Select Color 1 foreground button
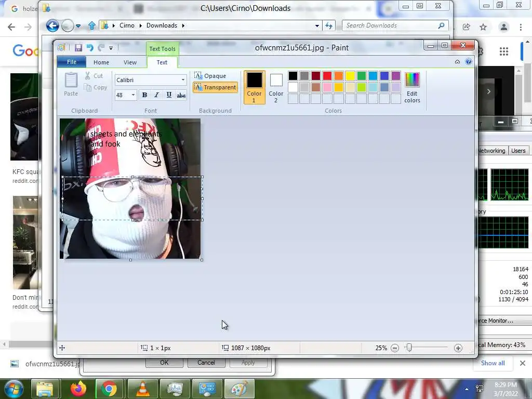 (254, 87)
